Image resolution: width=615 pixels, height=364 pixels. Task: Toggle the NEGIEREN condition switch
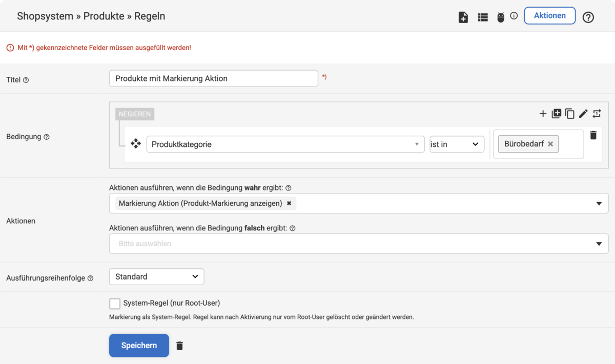click(135, 114)
